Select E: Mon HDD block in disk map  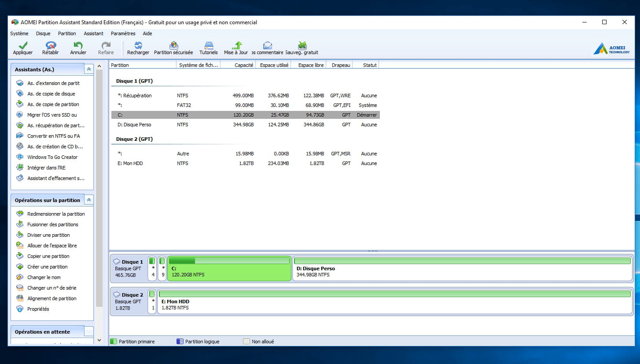pos(395,301)
